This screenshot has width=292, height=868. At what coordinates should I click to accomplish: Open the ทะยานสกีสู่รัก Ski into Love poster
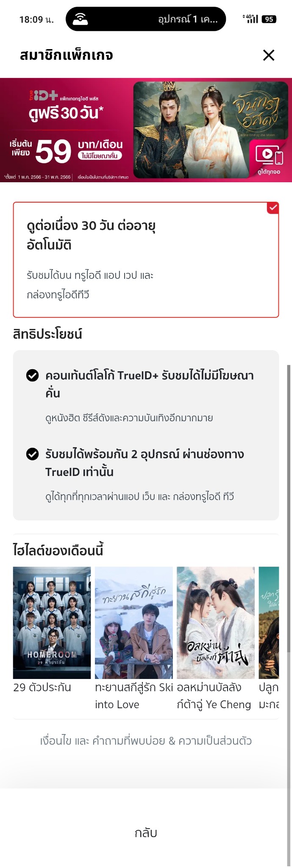(x=134, y=623)
